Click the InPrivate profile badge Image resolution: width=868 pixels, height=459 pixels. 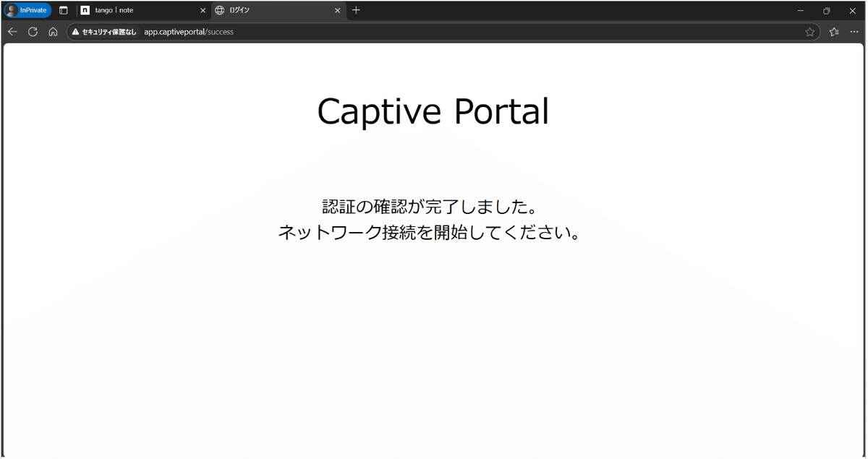pos(27,10)
